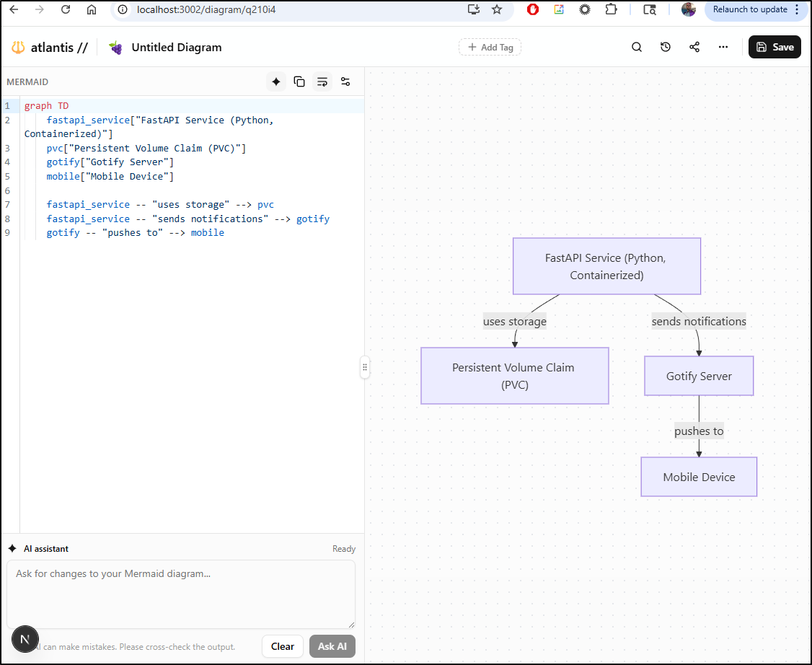Image resolution: width=812 pixels, height=665 pixels.
Task: Click the share diagram icon
Action: [694, 47]
